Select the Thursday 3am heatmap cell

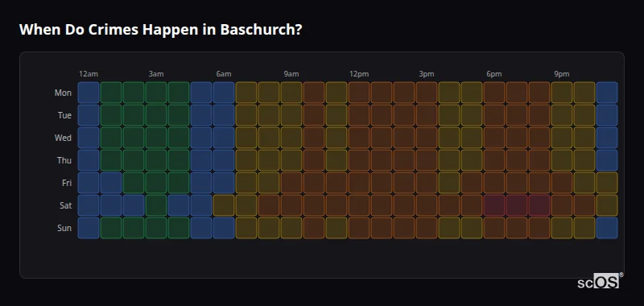point(156,160)
